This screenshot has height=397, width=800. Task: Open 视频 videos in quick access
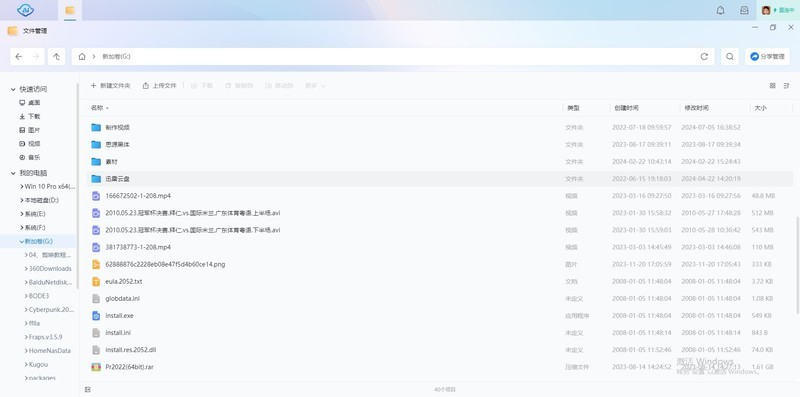pos(30,144)
